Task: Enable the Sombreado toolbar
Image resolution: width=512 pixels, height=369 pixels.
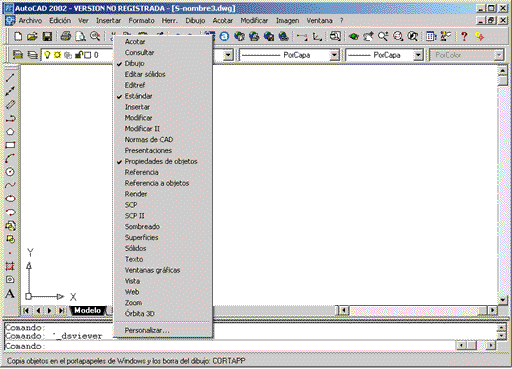Action: click(x=163, y=227)
